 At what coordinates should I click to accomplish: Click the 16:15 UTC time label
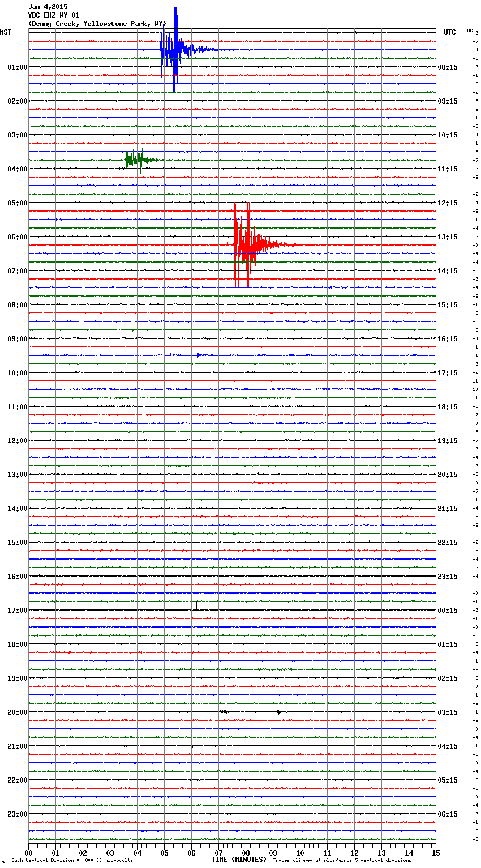448,339
